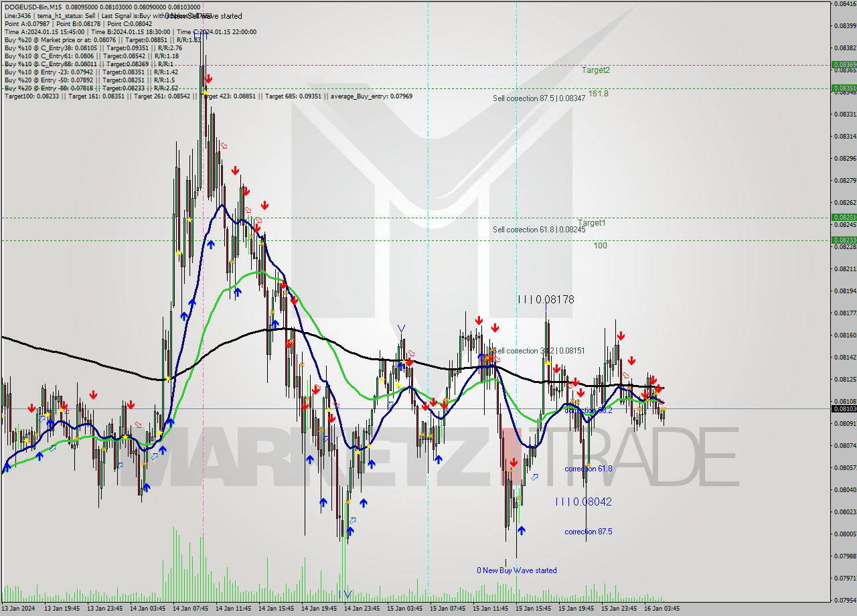Click the green 0.08233 price tag
Screen dimensions: 857x616
(x=844, y=240)
